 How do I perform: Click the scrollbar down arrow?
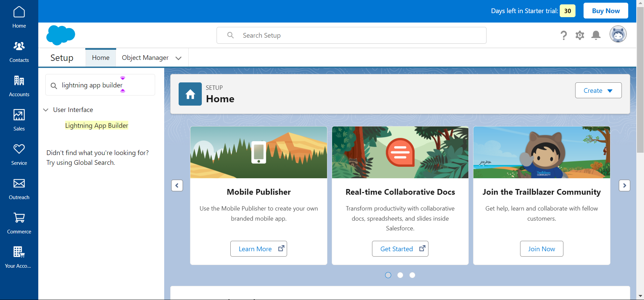tap(640, 296)
